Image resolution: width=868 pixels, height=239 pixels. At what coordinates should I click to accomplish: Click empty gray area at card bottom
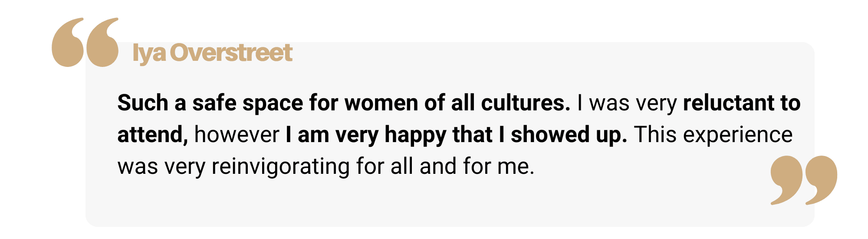[x=434, y=204]
